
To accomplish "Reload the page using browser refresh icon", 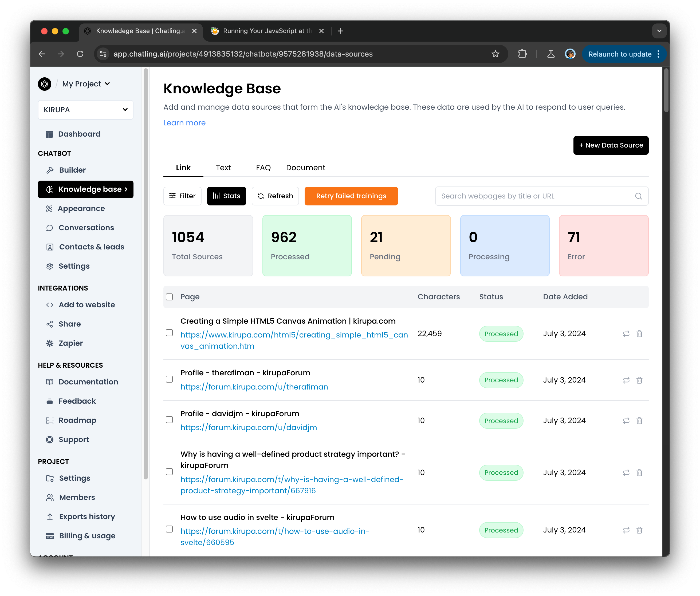I will pos(80,54).
